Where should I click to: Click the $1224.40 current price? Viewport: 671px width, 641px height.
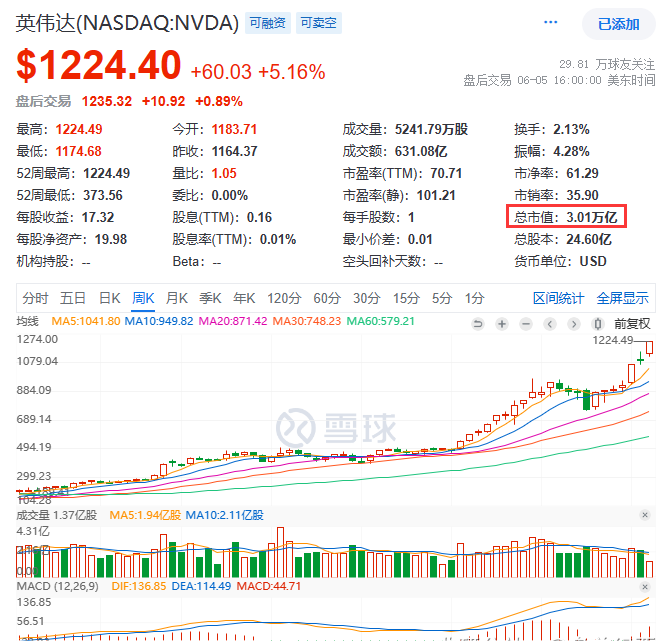click(99, 65)
